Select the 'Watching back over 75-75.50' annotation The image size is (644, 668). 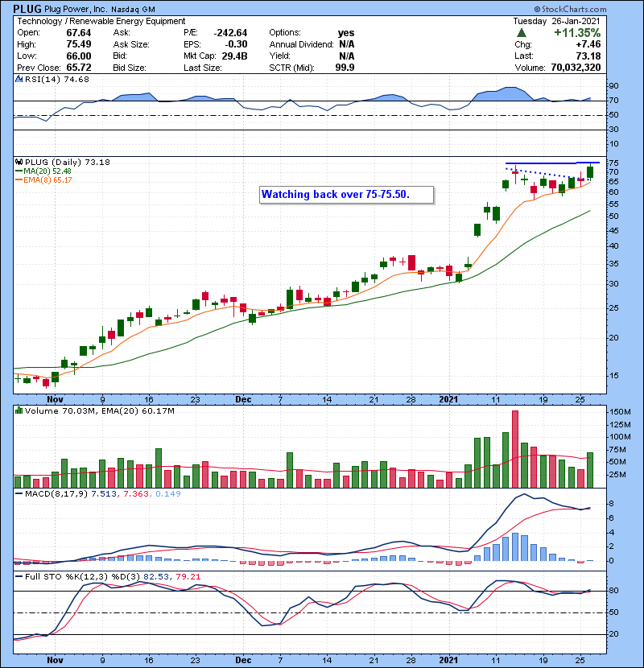(x=346, y=195)
